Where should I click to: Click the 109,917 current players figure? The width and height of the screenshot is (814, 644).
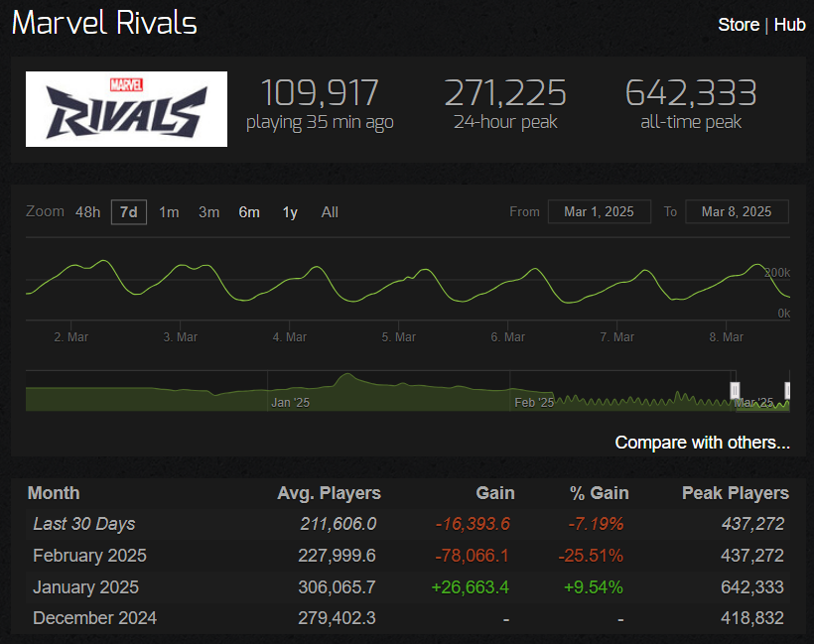320,93
